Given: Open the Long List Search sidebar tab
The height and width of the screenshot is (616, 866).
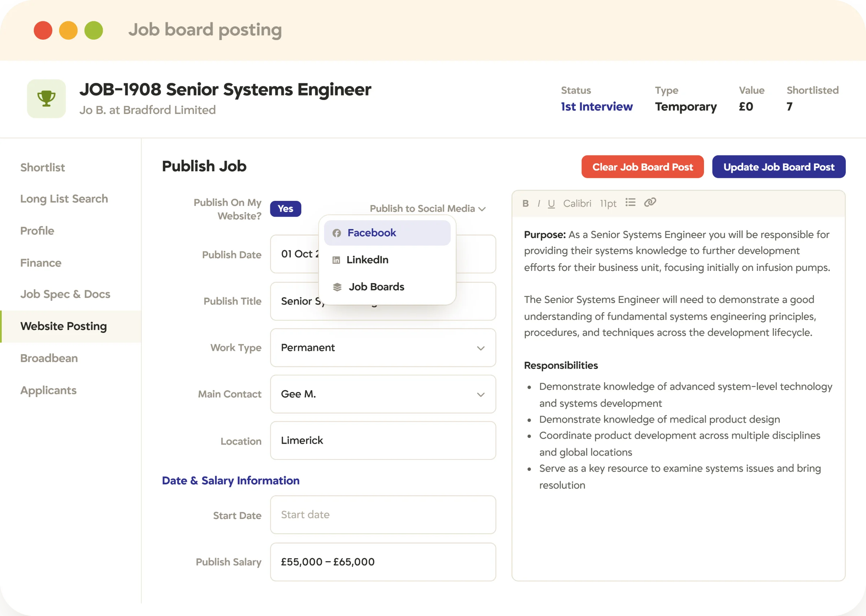Looking at the screenshot, I should click(x=64, y=199).
